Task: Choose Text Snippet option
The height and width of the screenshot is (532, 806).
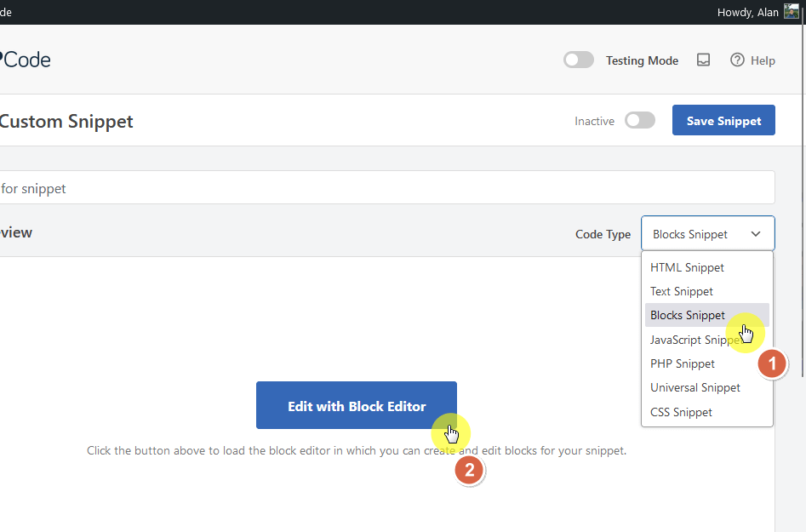Action: coord(706,291)
